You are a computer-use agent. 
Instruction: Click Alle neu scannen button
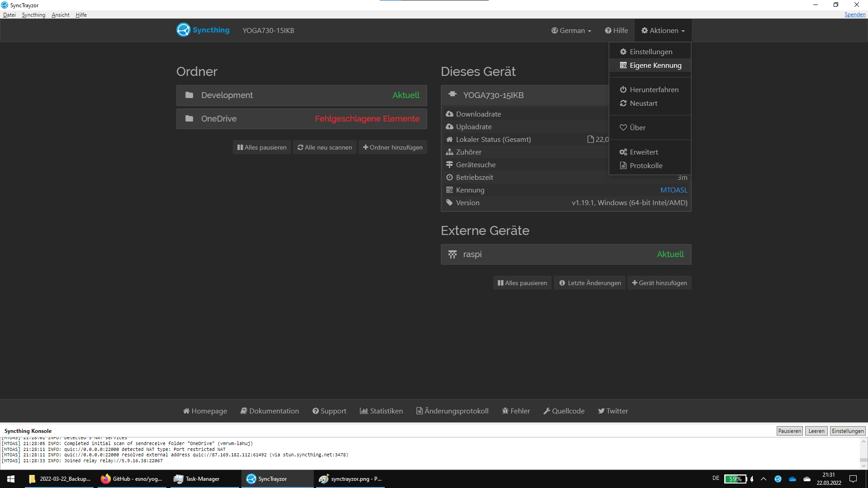click(x=325, y=147)
